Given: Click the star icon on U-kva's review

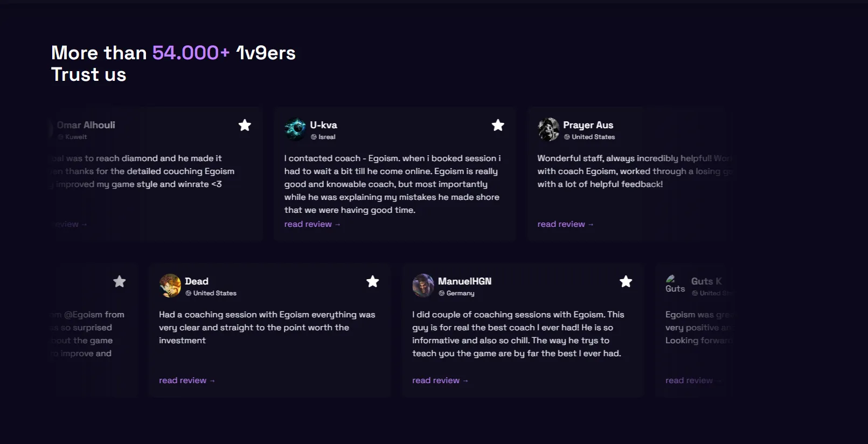Looking at the screenshot, I should [498, 125].
